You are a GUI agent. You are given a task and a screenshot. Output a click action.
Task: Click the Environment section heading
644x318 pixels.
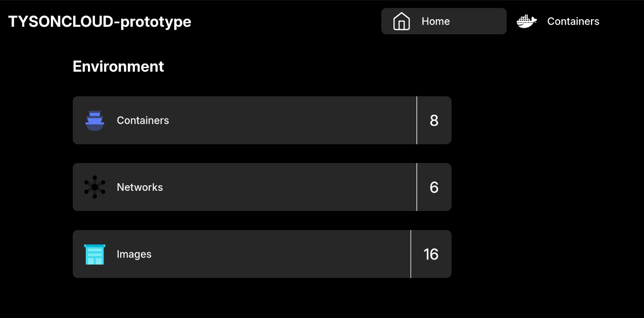click(118, 67)
